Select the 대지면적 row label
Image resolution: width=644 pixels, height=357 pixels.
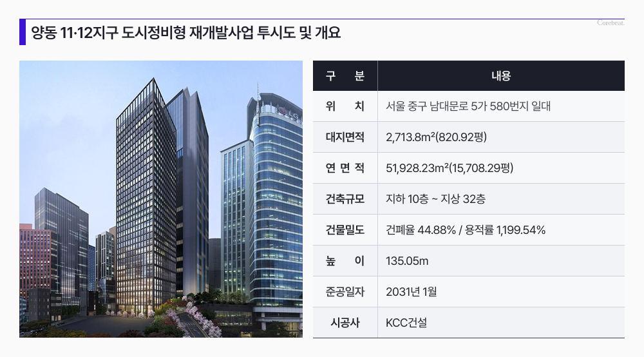(x=345, y=137)
